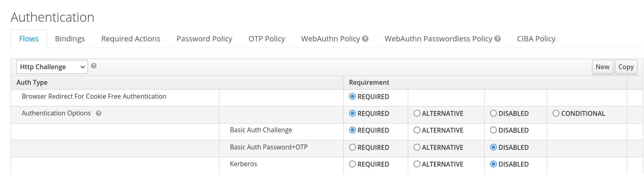Click the Copy flow button
This screenshot has height=174, width=644.
[x=626, y=67]
